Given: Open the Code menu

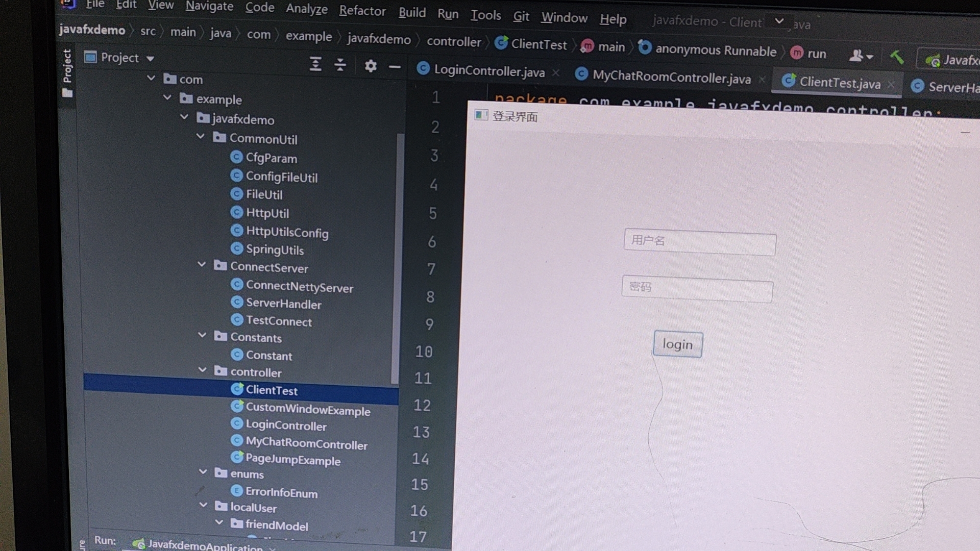Looking at the screenshot, I should click(260, 7).
